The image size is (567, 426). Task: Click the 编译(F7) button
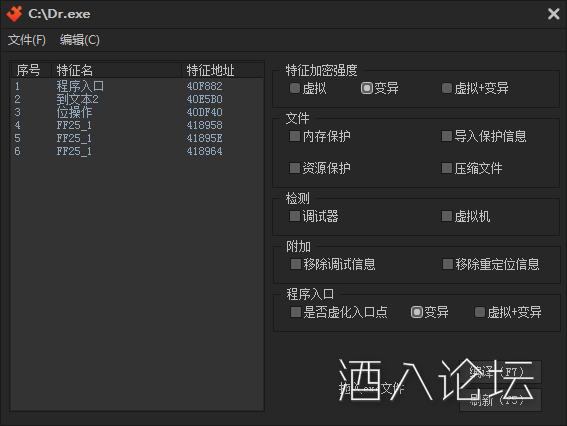click(500, 371)
